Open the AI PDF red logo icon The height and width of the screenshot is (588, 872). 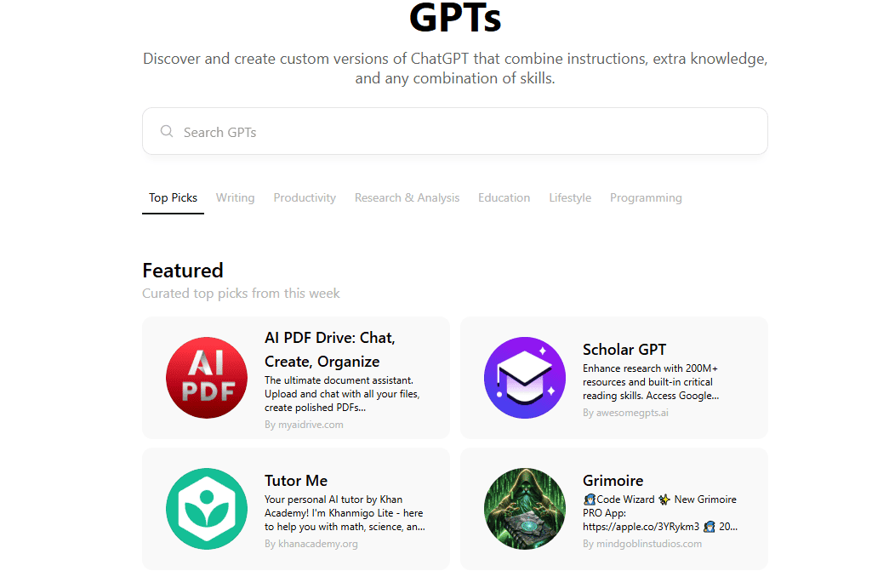(x=207, y=378)
